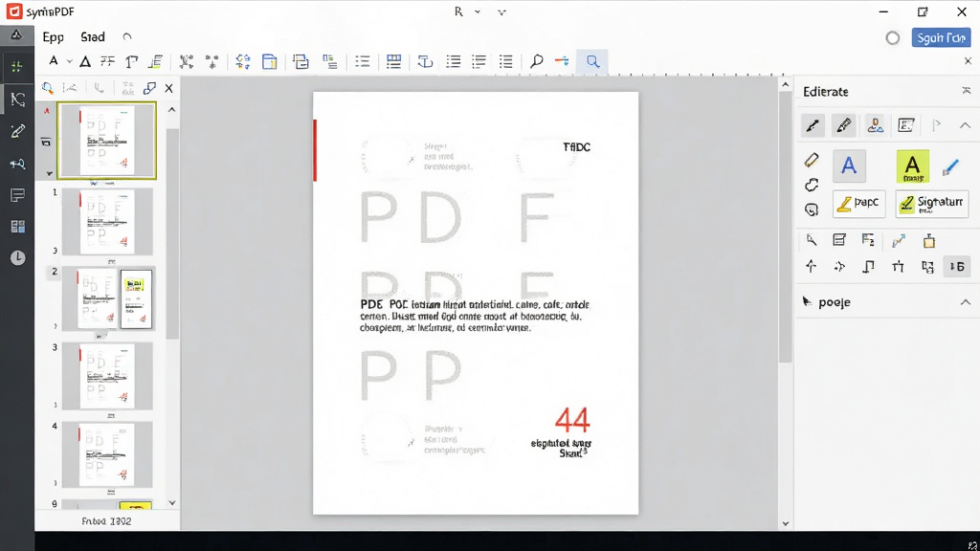Click the clipboard paste icon in right panel

[929, 240]
